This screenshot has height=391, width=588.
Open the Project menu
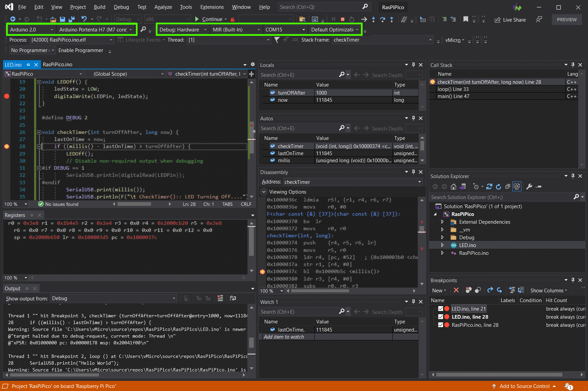pos(78,7)
